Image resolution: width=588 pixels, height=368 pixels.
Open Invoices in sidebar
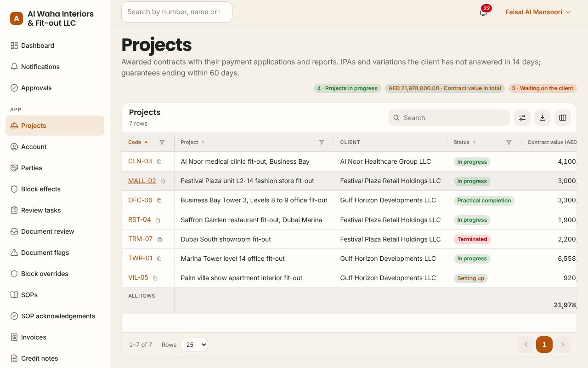click(55, 337)
